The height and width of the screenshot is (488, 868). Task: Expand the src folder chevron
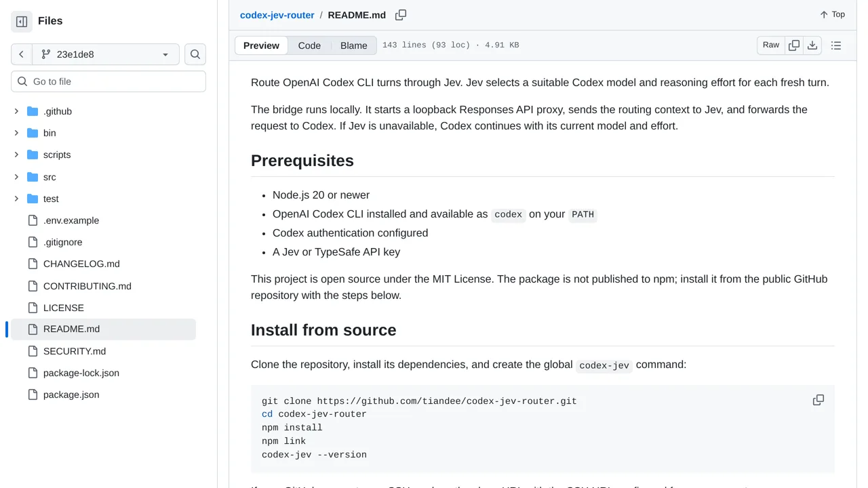click(x=16, y=177)
